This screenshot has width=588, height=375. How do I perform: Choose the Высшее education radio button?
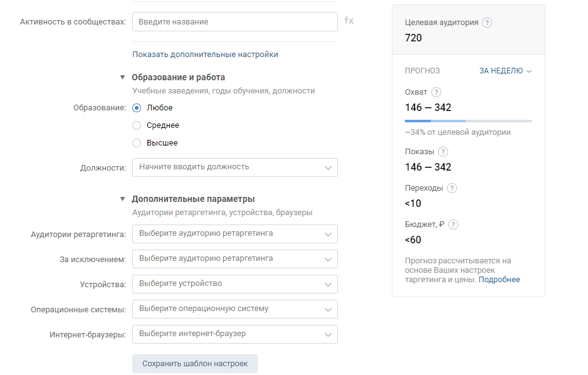click(x=137, y=143)
